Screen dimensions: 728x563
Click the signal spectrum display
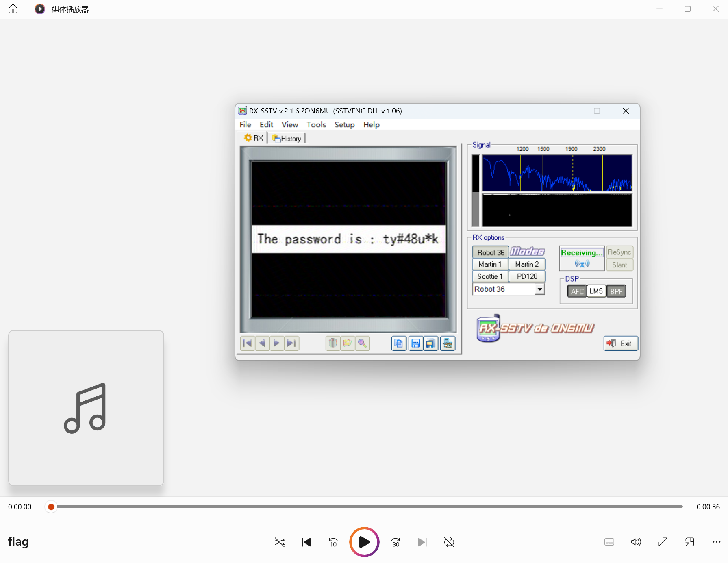557,173
